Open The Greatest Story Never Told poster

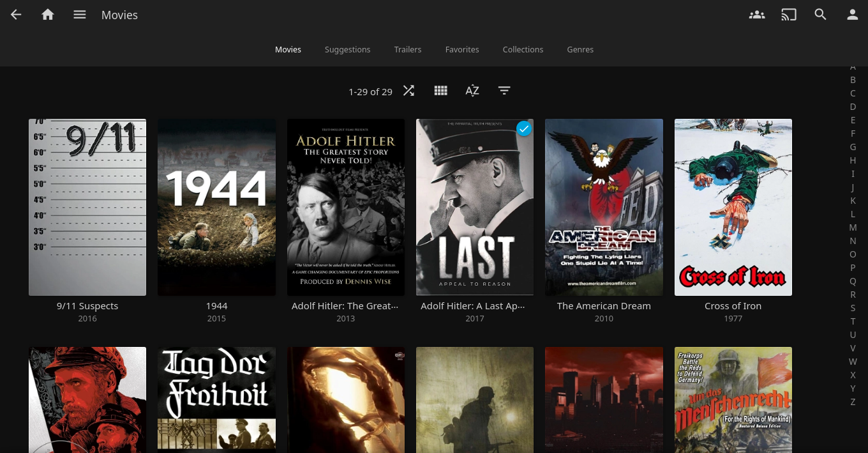click(346, 207)
